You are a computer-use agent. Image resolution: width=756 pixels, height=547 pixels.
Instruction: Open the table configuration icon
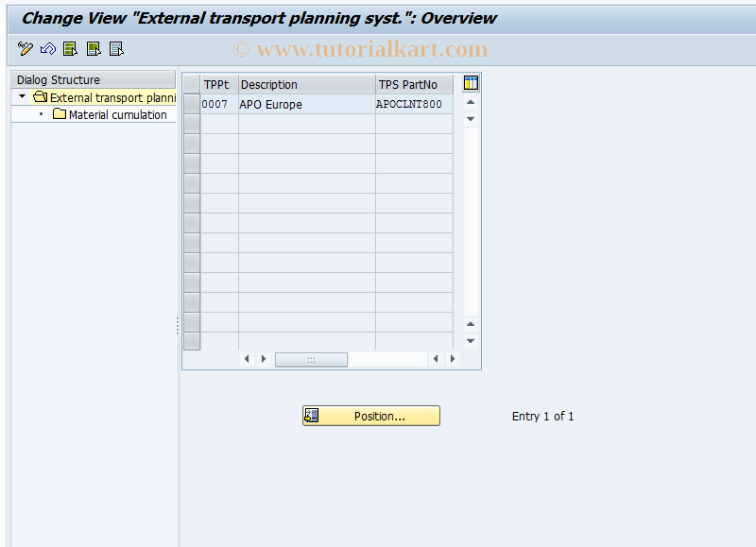pyautogui.click(x=470, y=83)
